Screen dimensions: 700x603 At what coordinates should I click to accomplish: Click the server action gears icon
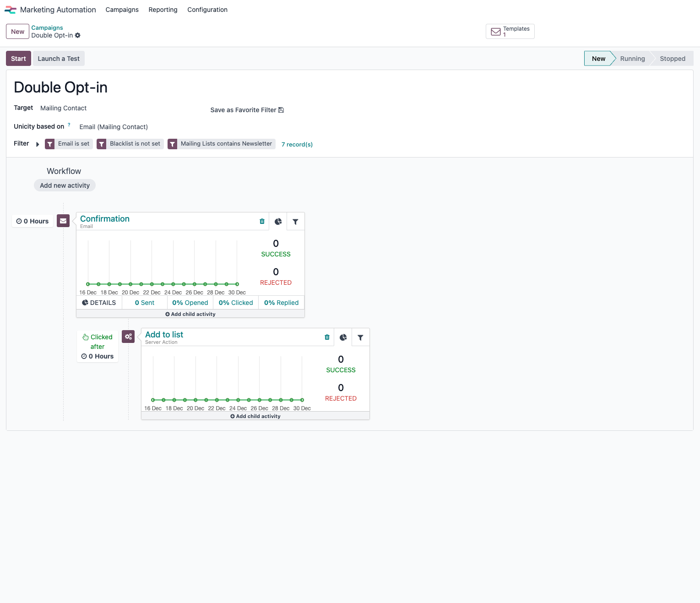point(128,337)
